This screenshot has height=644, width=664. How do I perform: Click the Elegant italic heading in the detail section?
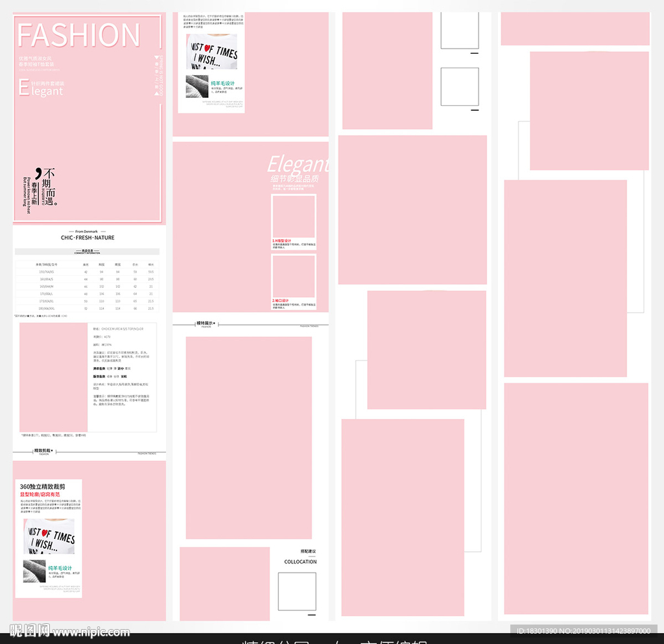[297, 164]
